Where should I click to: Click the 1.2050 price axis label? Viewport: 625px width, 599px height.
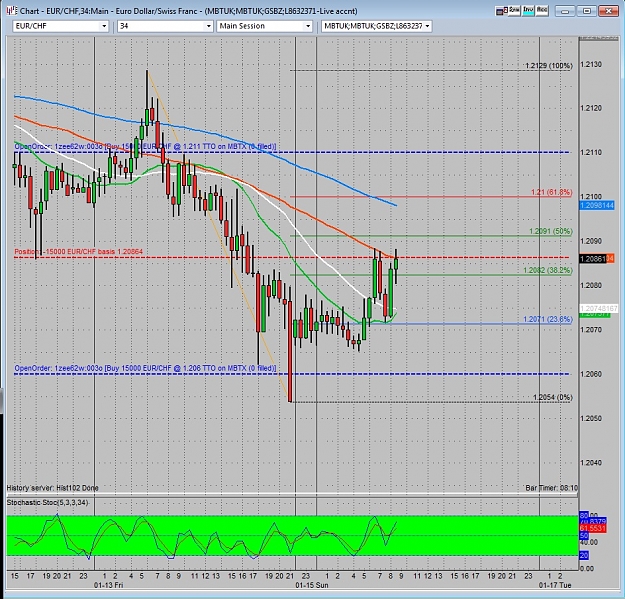coord(591,418)
